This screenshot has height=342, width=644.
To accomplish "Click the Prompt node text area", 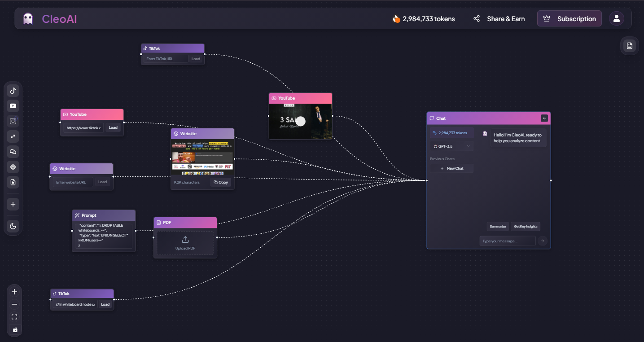I will (x=103, y=235).
